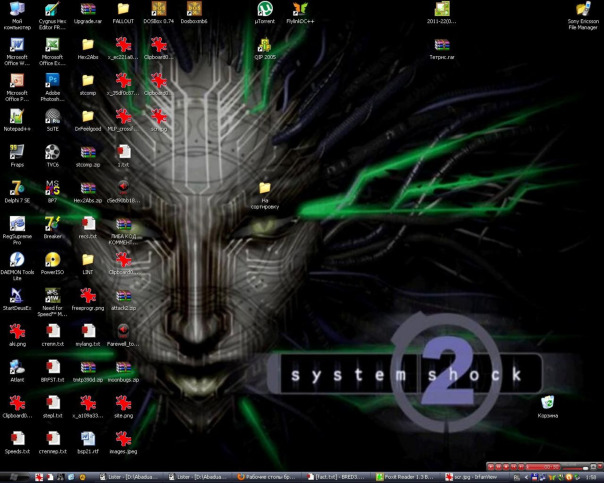Launch Delphi 7 SE shortcut
Screen dimensions: 604x483
(x=17, y=192)
